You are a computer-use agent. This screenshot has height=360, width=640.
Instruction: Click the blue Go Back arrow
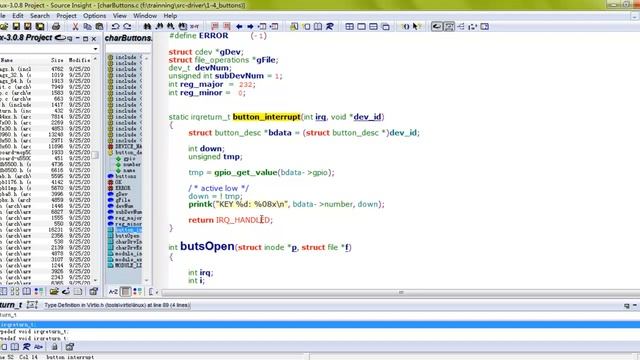[x=239, y=27]
